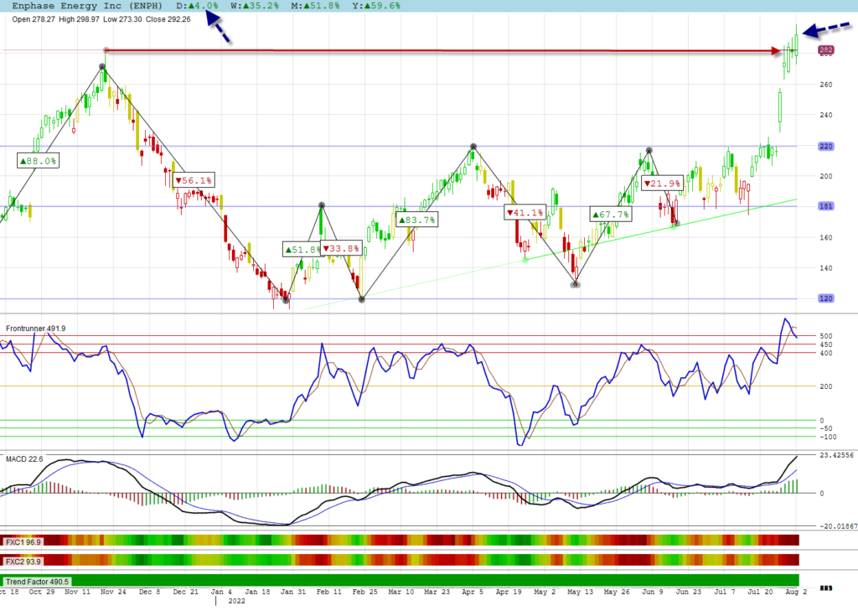This screenshot has height=616, width=858.
Task: Click the Jan 31 date label
Action: click(292, 592)
